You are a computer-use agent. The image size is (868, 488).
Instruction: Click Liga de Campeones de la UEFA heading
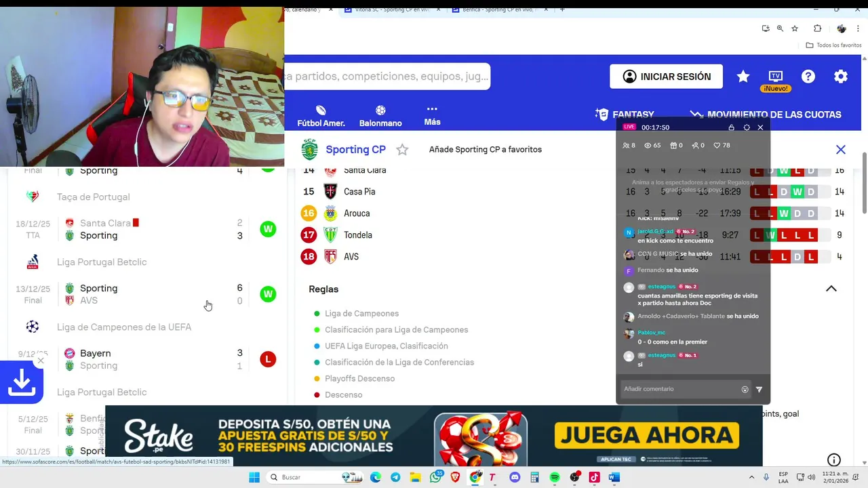point(124,327)
